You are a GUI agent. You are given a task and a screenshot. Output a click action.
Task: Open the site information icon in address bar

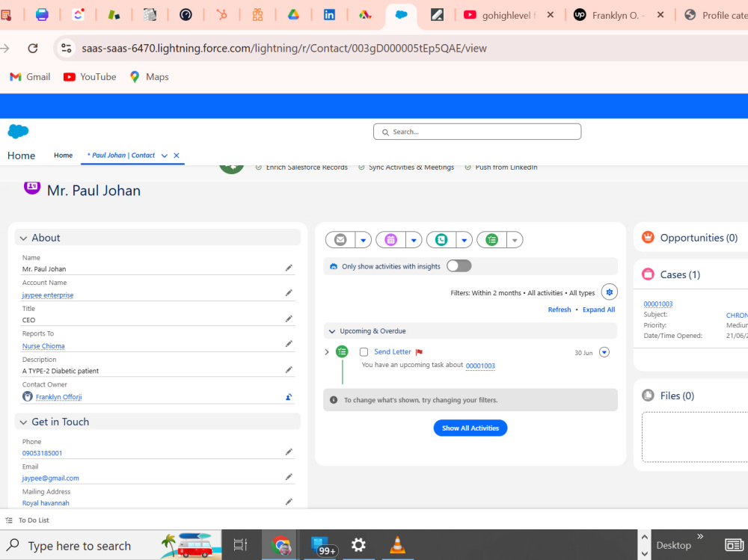pyautogui.click(x=67, y=48)
